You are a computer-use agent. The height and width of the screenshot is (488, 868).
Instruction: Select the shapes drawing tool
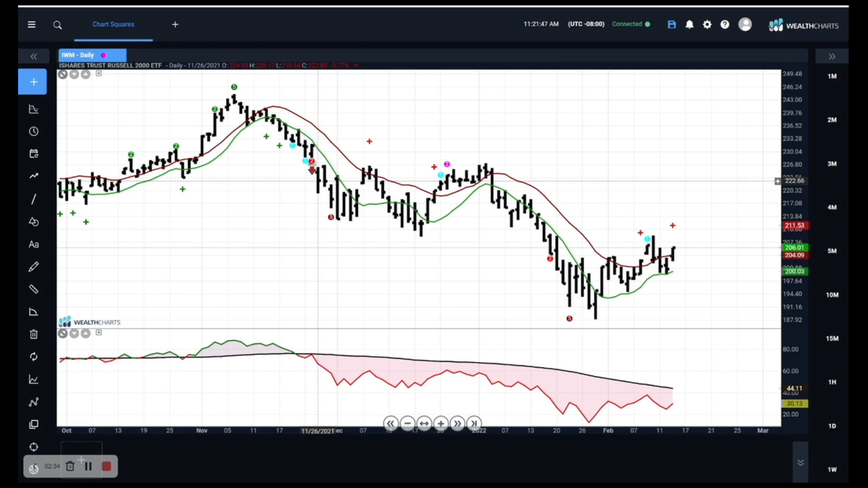tap(33, 221)
